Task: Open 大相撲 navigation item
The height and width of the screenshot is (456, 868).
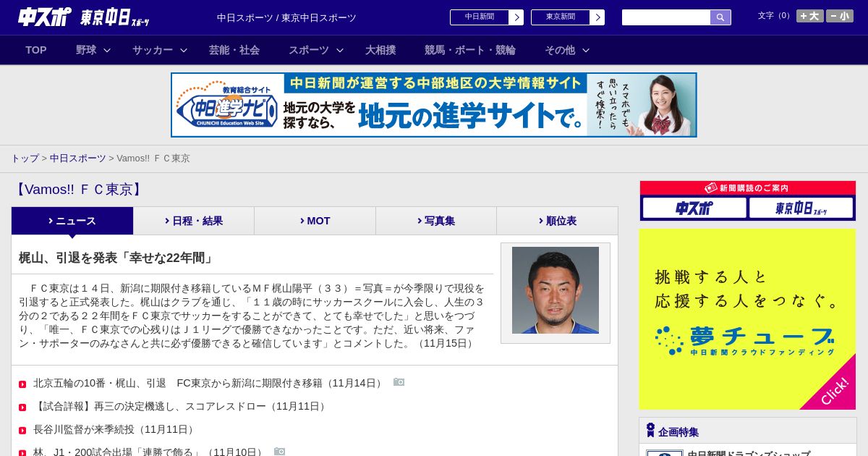Action: click(x=380, y=50)
